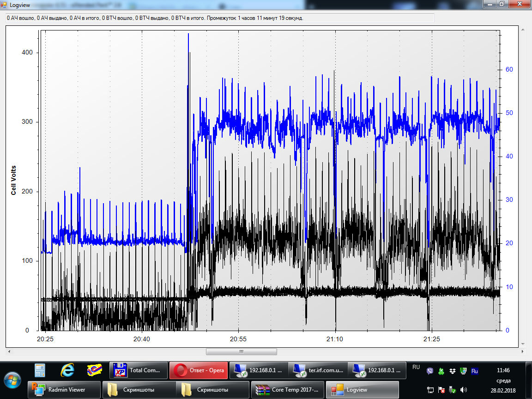
Task: Open the Core Temp archive window
Action: pyautogui.click(x=287, y=390)
